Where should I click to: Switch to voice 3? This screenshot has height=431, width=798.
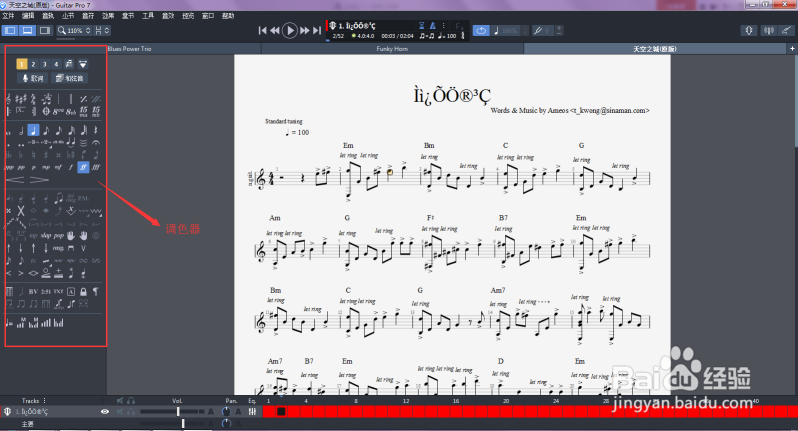tap(45, 64)
